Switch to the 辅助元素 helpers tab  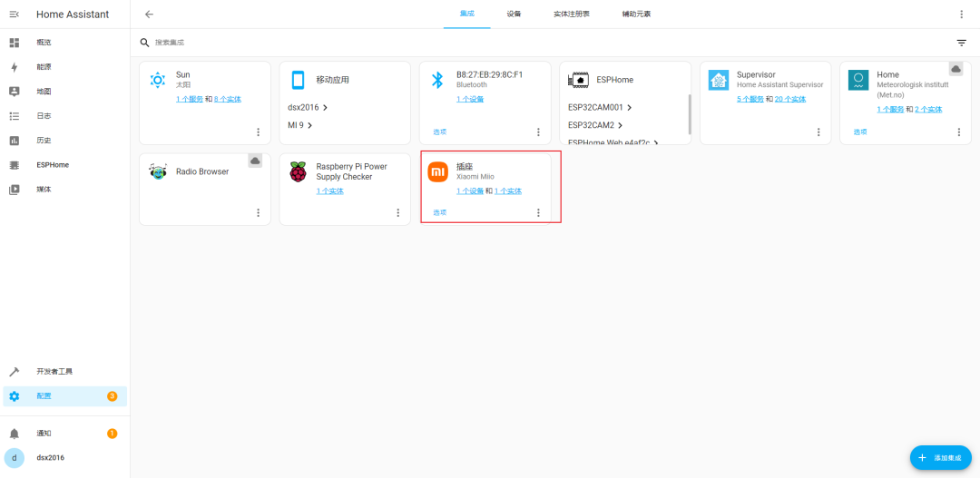[x=636, y=14]
